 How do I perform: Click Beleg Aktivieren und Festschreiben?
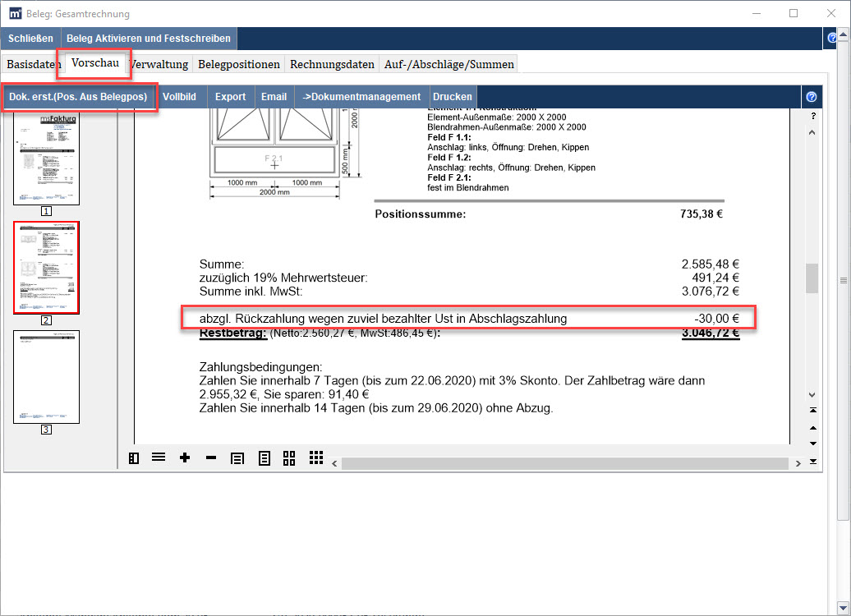[x=148, y=39]
